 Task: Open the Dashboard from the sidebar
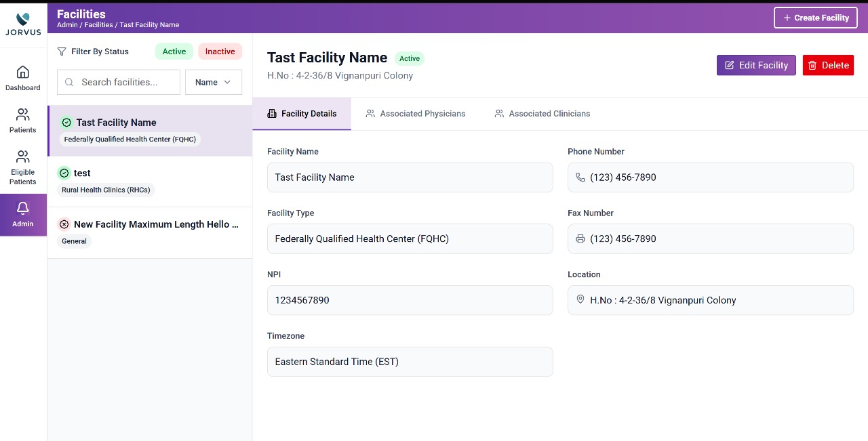coord(22,77)
